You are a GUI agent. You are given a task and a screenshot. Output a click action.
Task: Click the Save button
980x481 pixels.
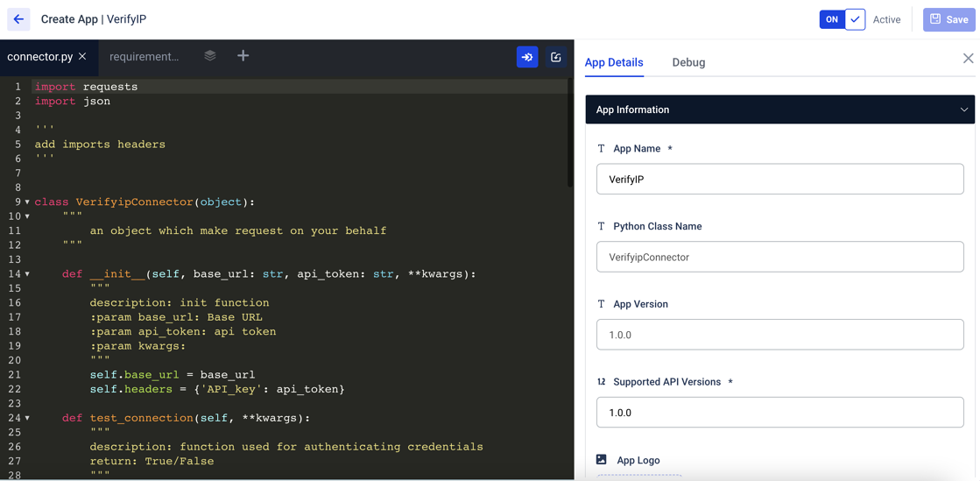click(x=948, y=19)
